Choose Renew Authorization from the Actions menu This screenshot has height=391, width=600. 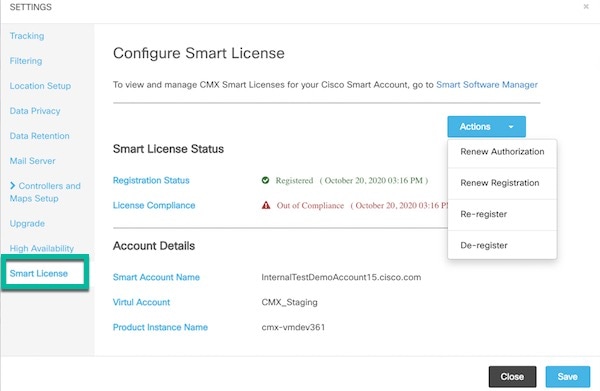[502, 152]
